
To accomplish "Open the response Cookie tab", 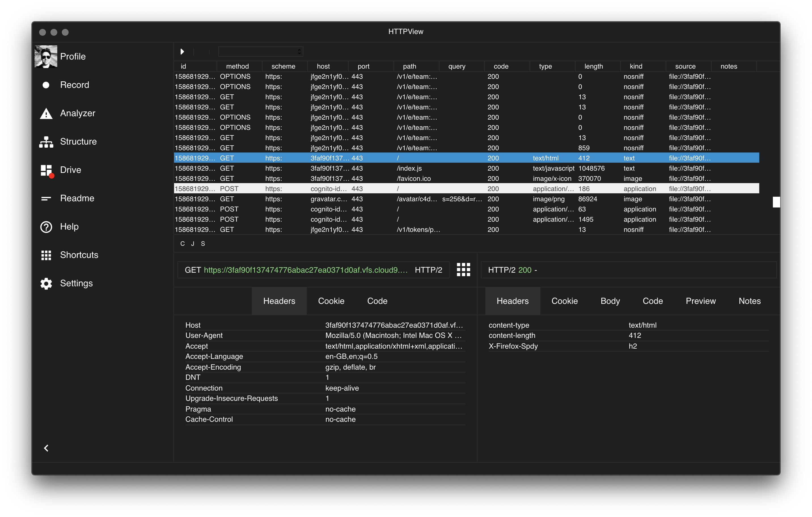I will (564, 301).
